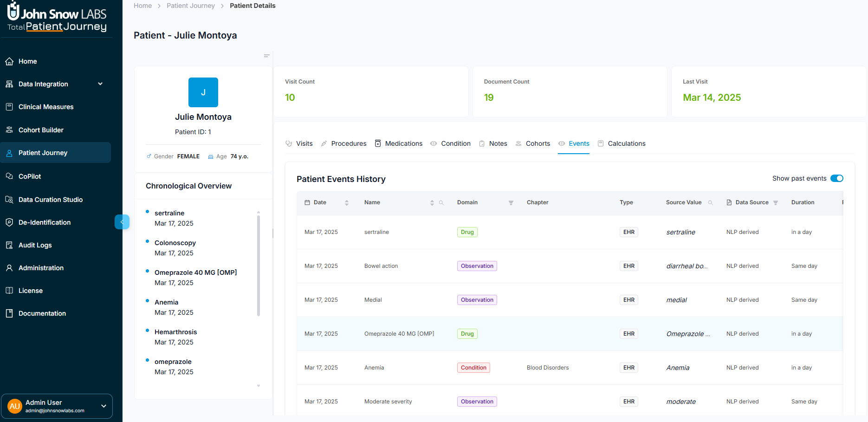Viewport: 868px width, 422px height.
Task: Toggle off Show past events
Action: point(837,178)
